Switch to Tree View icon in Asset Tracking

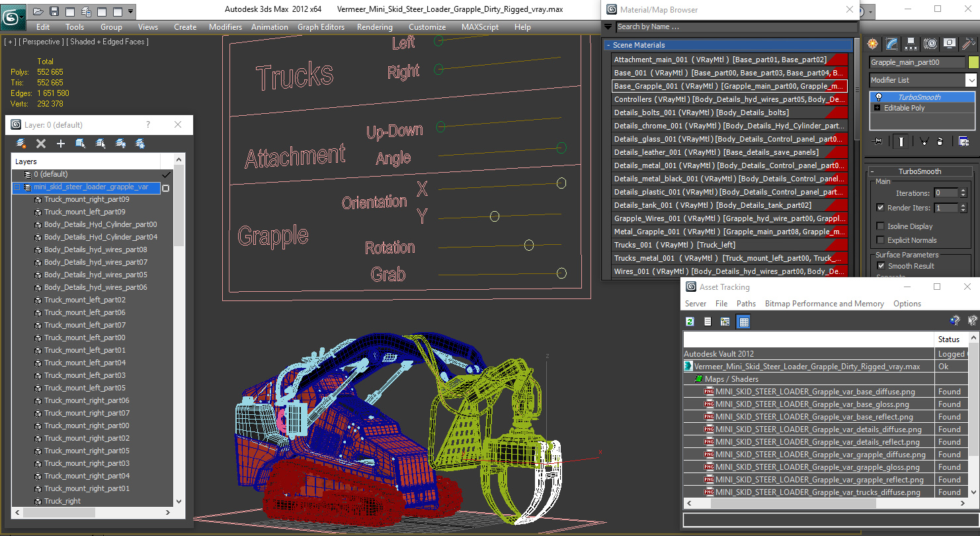(x=725, y=322)
